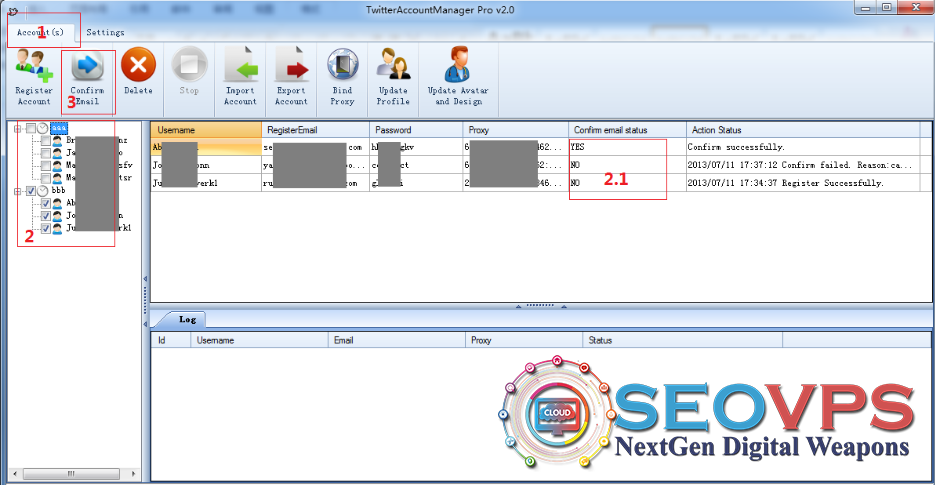This screenshot has width=935, height=485.
Task: Click the Email column header in Log
Action: click(396, 341)
